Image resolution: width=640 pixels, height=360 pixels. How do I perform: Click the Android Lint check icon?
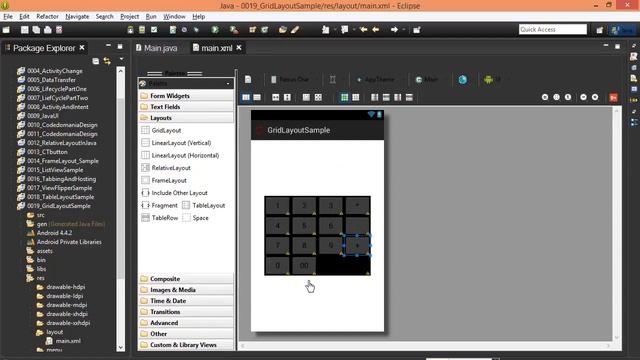(x=154, y=30)
